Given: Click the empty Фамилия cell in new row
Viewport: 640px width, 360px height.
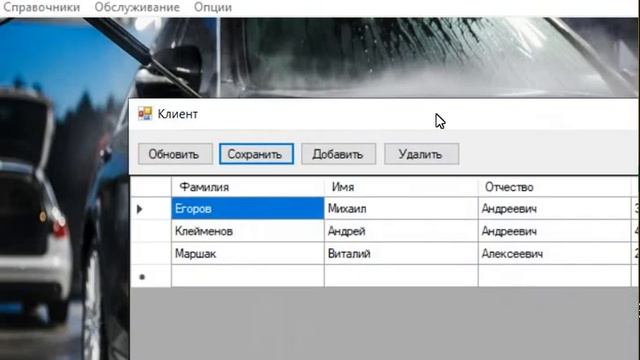Looking at the screenshot, I should 248,276.
